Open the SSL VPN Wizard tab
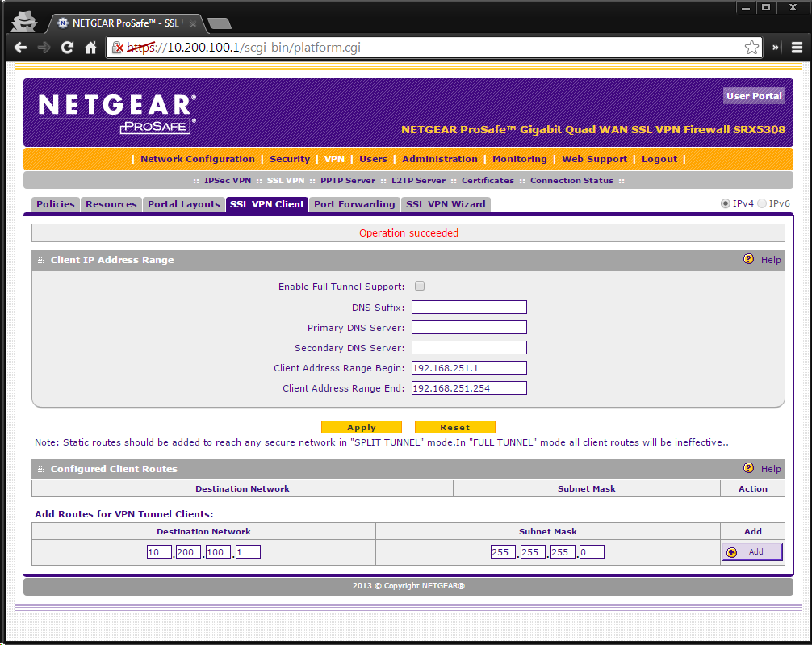This screenshot has width=812, height=645. 446,204
